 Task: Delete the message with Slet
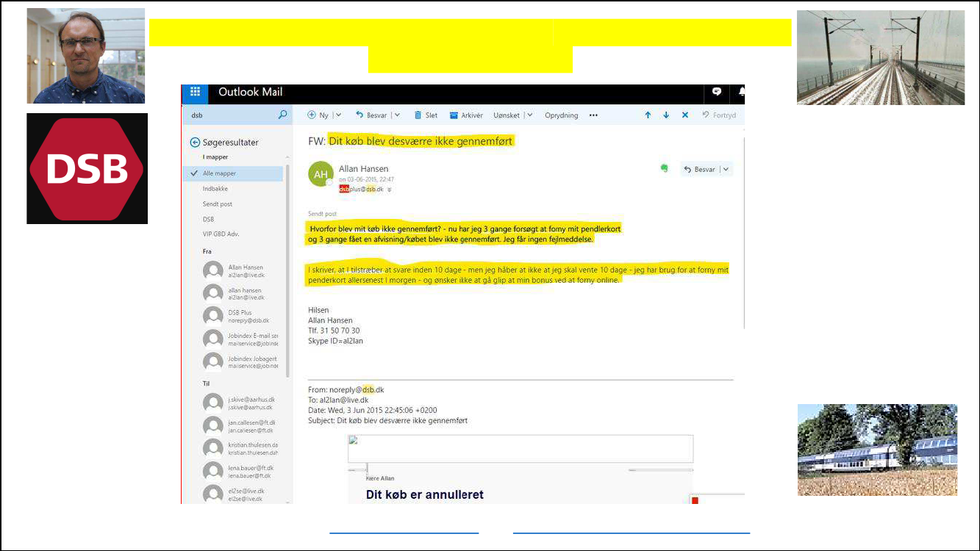[426, 115]
